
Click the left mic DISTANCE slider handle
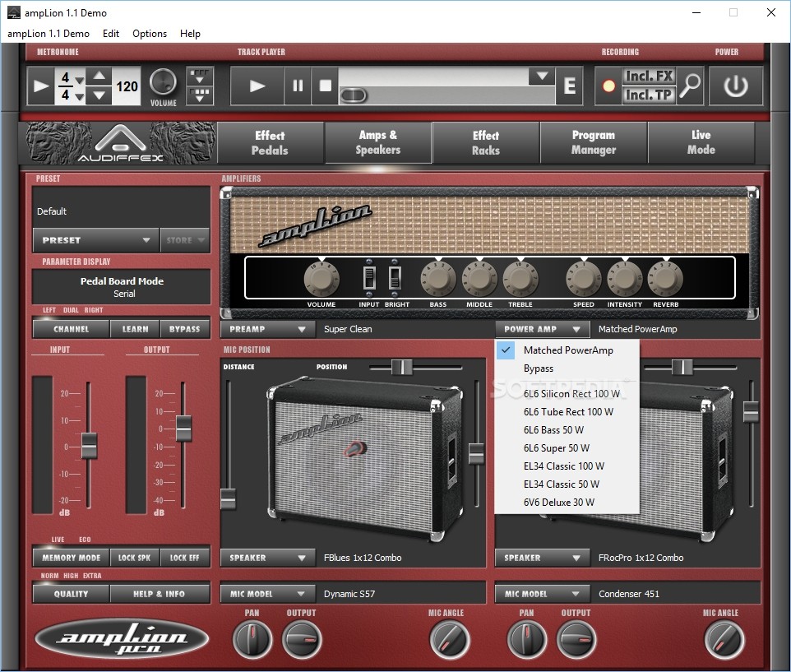(228, 498)
